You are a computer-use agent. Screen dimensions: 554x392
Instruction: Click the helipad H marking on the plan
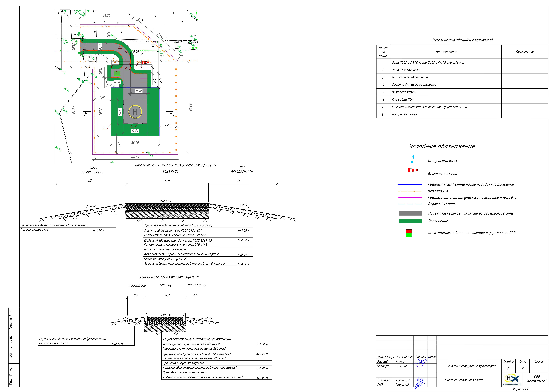[135, 112]
